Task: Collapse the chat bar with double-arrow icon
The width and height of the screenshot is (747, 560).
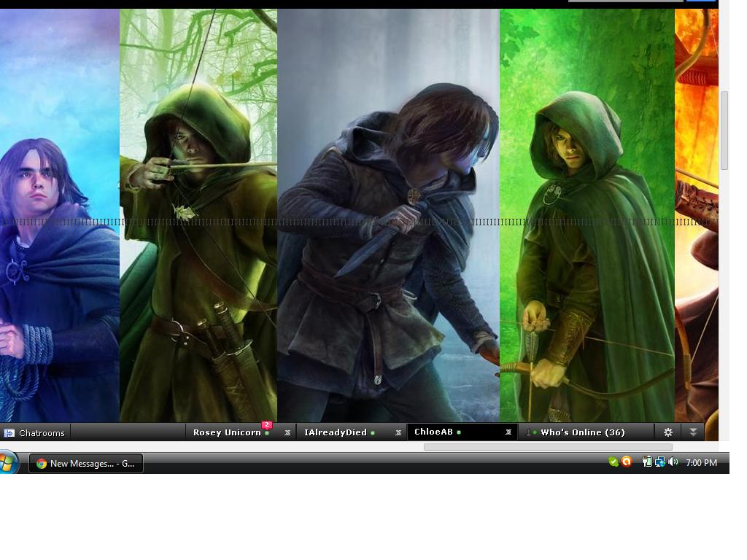Action: (x=693, y=432)
